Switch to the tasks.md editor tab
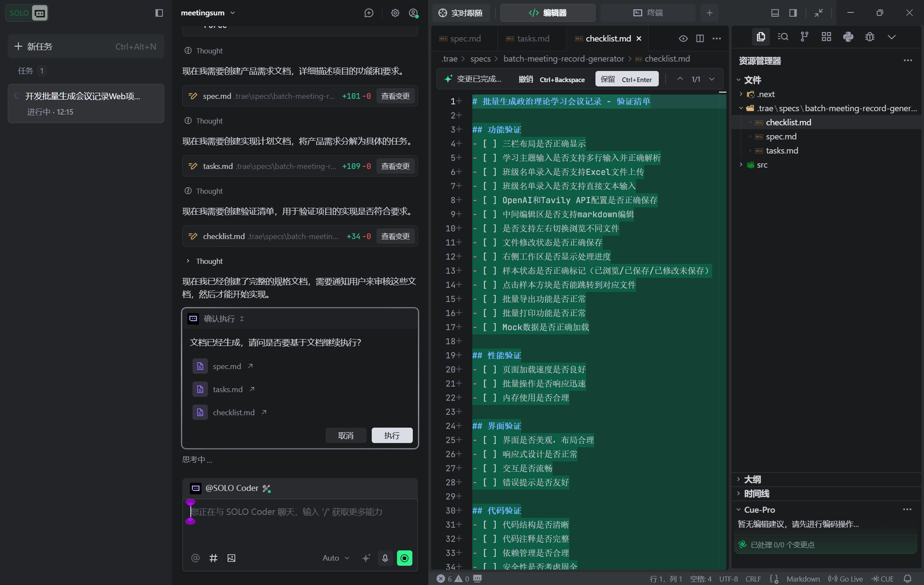The image size is (924, 585). click(533, 38)
